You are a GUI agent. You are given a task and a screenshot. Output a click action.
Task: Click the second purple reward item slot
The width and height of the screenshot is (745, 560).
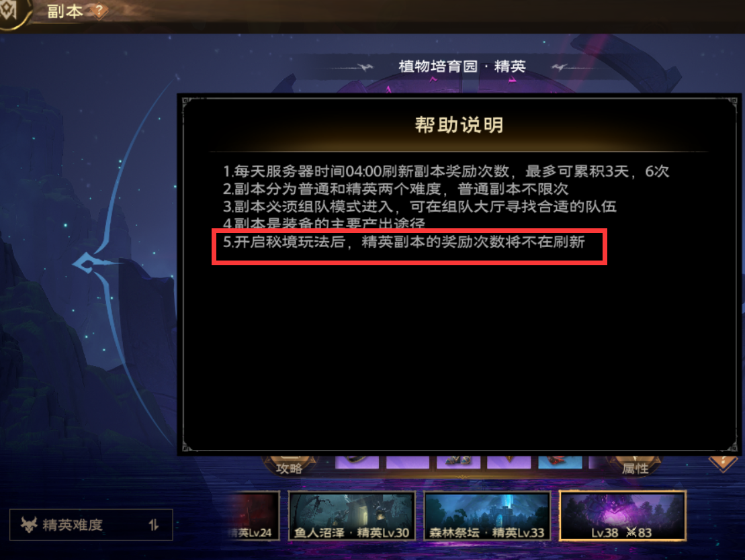tap(408, 462)
